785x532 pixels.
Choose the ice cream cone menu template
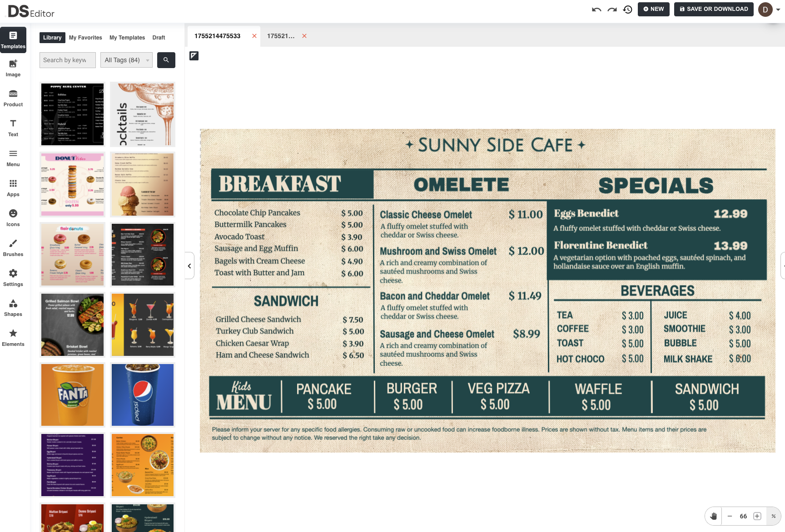click(143, 184)
